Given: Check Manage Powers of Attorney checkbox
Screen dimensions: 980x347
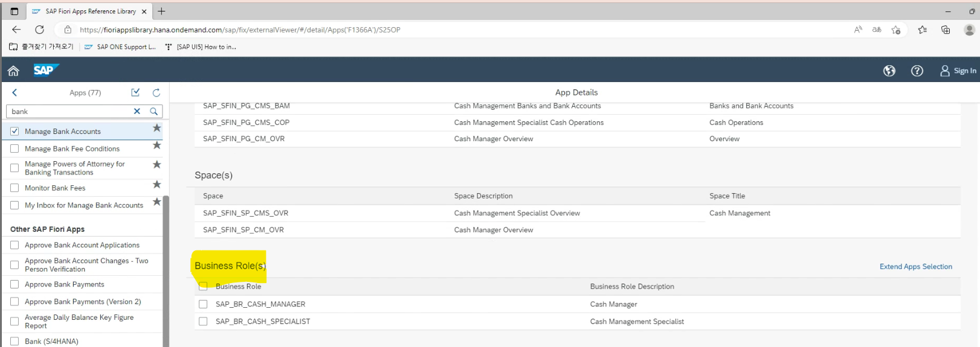Looking at the screenshot, I should pyautogui.click(x=15, y=168).
